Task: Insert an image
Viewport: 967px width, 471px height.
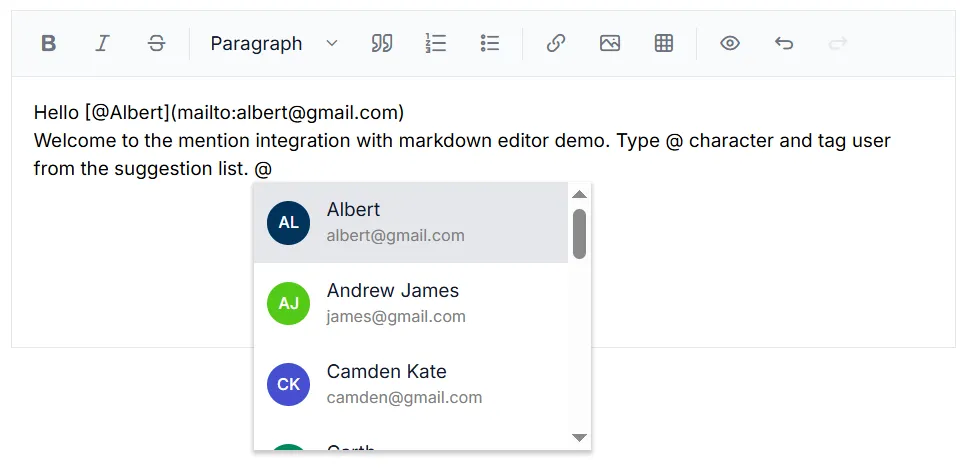Action: [x=610, y=43]
